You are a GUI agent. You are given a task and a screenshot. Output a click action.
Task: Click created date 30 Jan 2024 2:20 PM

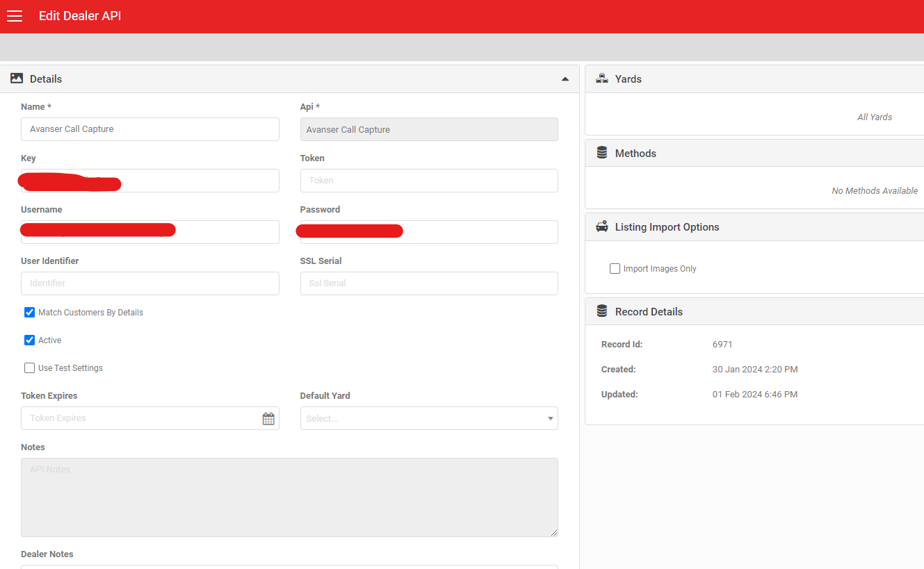(x=755, y=370)
